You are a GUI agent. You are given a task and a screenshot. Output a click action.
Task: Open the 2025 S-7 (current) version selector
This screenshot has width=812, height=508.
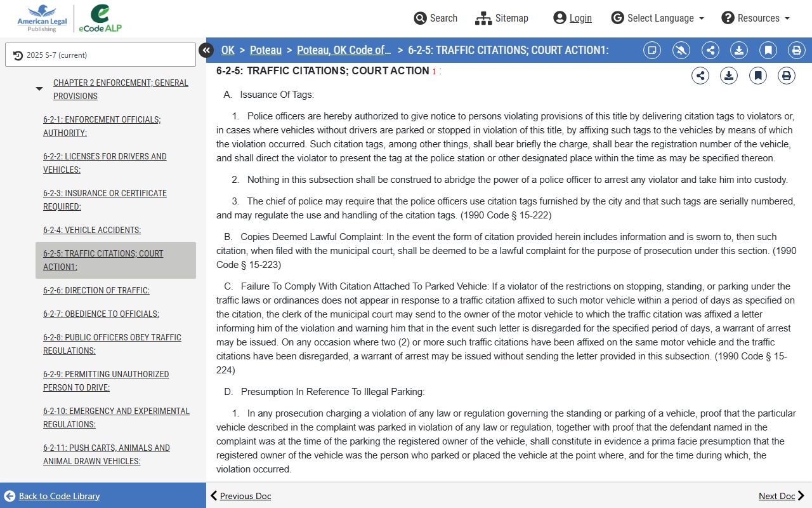click(101, 55)
